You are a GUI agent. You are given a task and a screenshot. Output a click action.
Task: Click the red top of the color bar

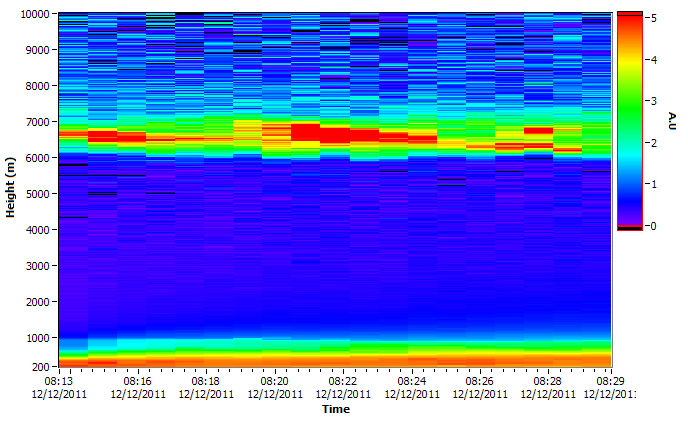click(x=629, y=19)
